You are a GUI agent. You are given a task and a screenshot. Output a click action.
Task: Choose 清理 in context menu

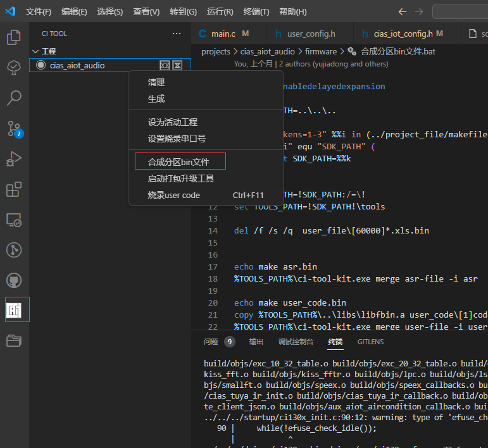tap(206, 82)
